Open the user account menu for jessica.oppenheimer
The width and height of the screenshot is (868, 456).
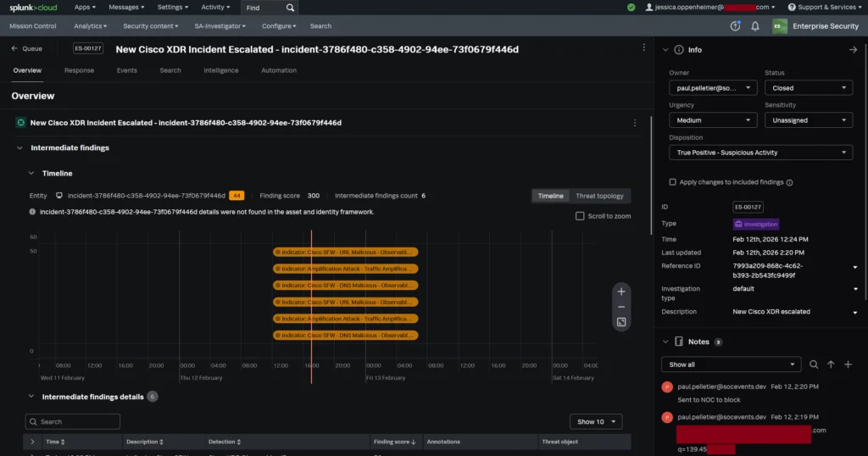(x=710, y=7)
